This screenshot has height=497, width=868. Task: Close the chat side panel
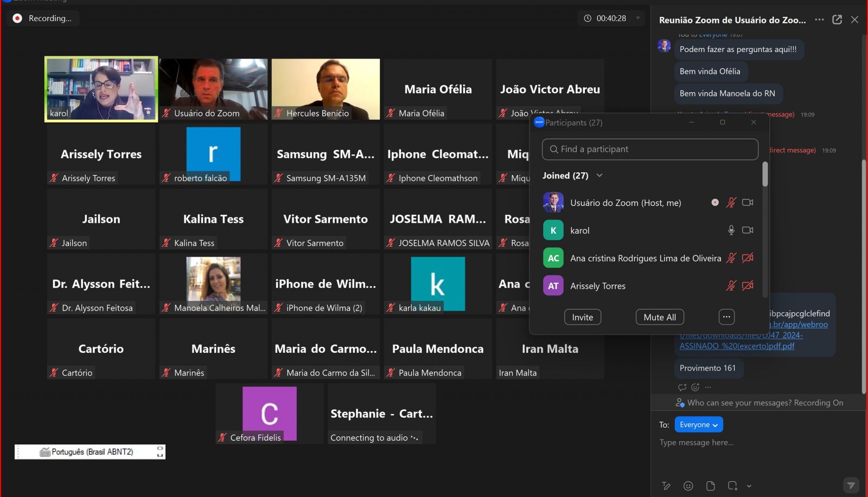pos(854,20)
